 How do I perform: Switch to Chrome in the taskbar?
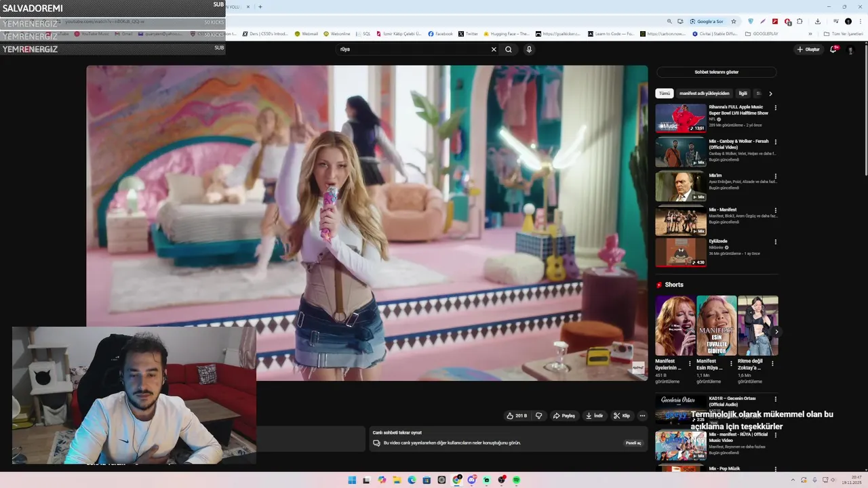point(456,480)
